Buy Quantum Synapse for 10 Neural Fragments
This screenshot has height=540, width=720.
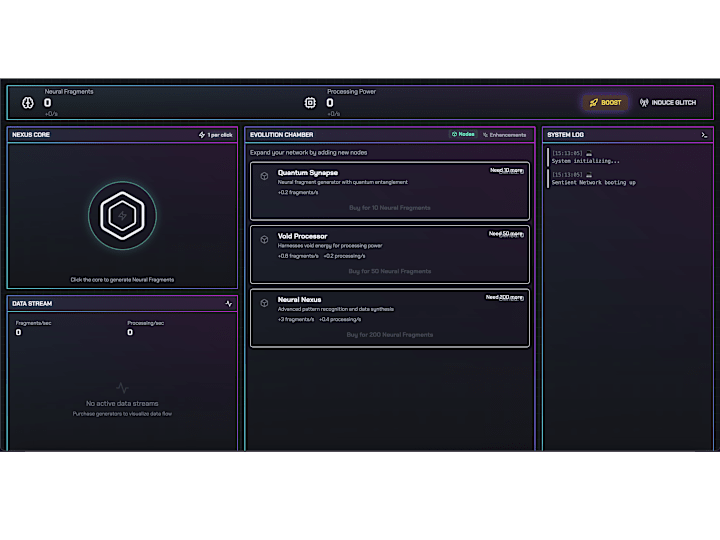point(389,208)
